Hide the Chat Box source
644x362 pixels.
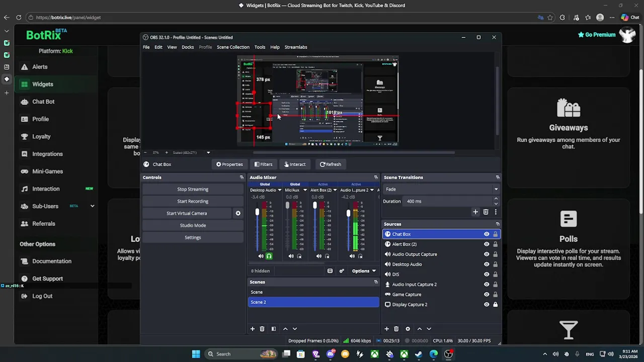487,234
